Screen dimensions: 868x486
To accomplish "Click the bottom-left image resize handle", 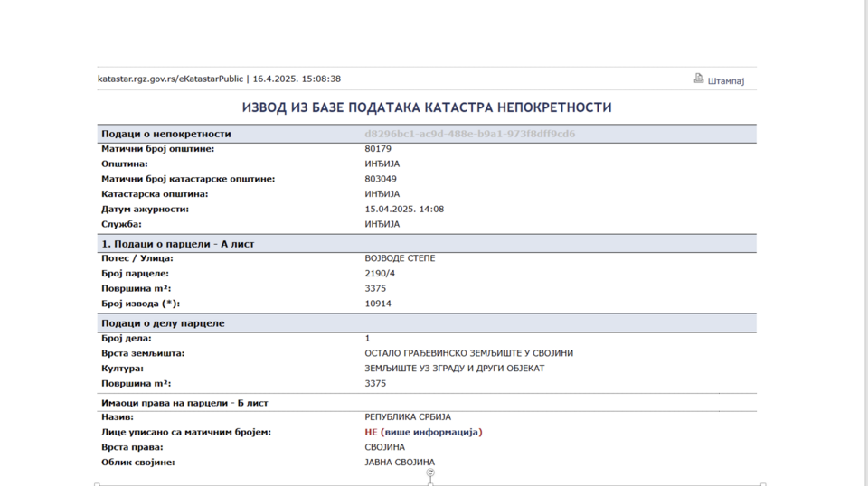I will [x=98, y=484].
